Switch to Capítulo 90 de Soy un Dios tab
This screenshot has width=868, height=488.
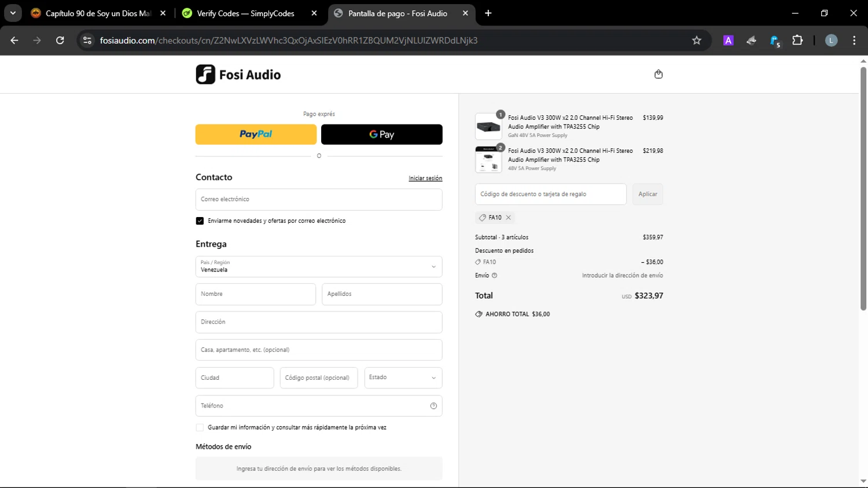pos(98,13)
